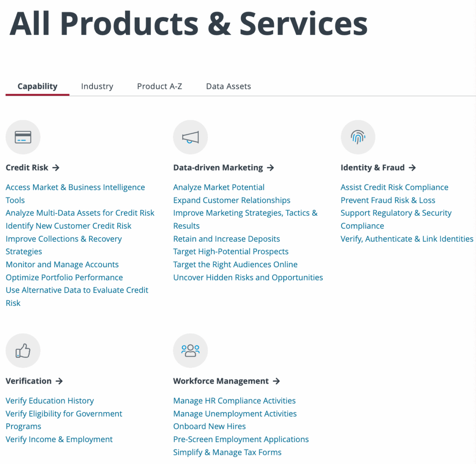Click the arrow beside Identity & Fraud
This screenshot has height=464, width=476.
pos(412,168)
